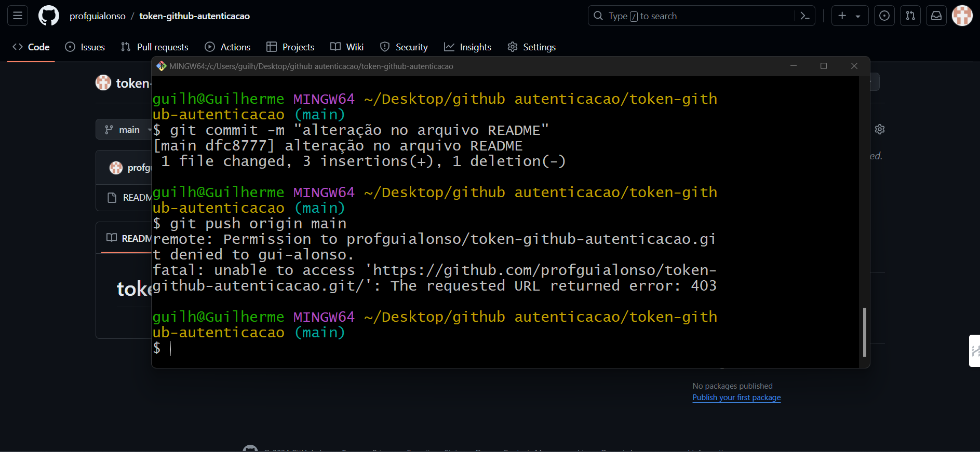980x452 pixels.
Task: Switch to the Projects tab
Action: [x=290, y=47]
